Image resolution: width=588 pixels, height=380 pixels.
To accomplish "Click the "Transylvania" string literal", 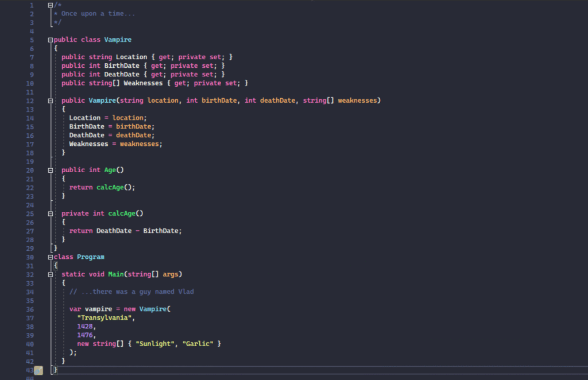I will (105, 318).
